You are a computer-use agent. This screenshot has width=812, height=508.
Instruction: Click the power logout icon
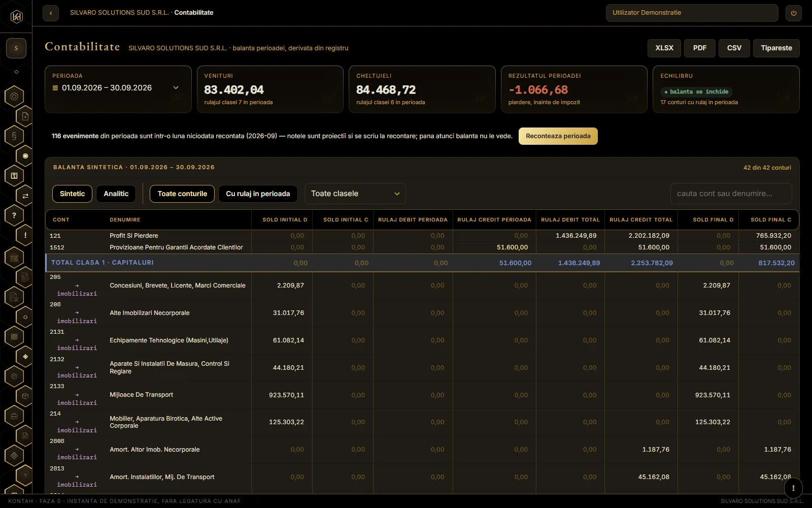pyautogui.click(x=794, y=13)
